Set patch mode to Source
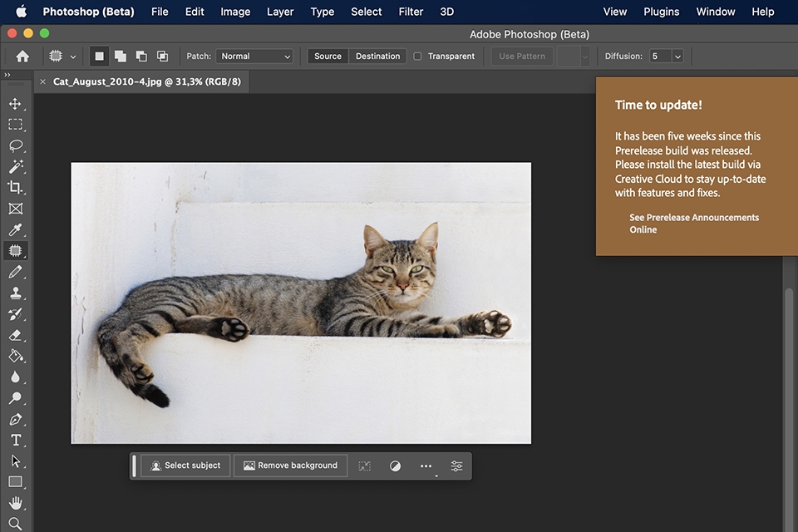This screenshot has width=798, height=532. [x=328, y=56]
